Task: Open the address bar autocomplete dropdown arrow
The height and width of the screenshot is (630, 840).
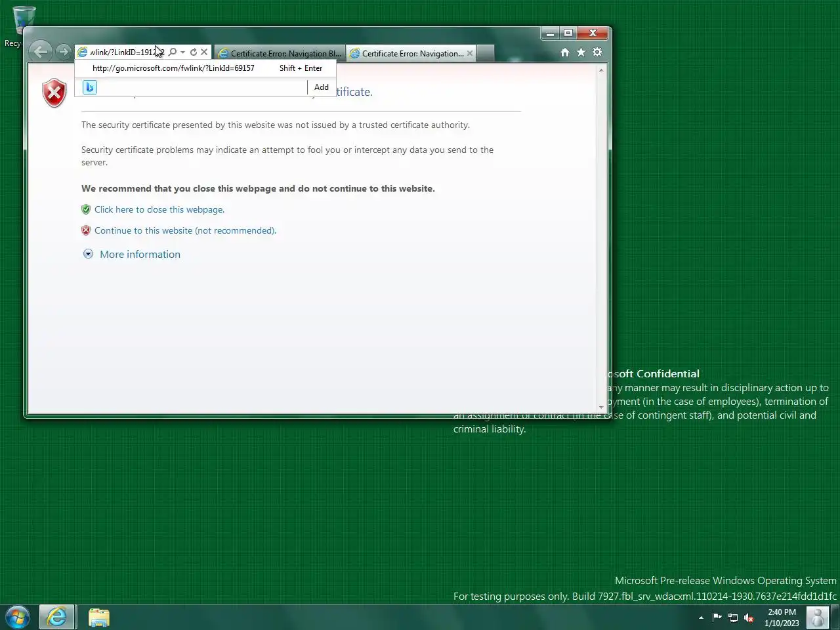Action: pos(183,52)
